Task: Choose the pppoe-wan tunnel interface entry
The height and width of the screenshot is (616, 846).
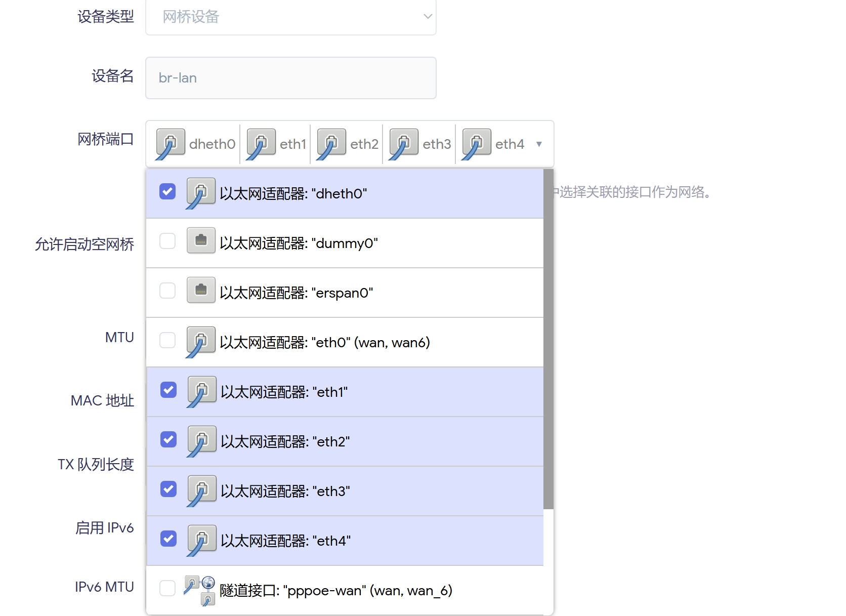Action: [x=336, y=591]
